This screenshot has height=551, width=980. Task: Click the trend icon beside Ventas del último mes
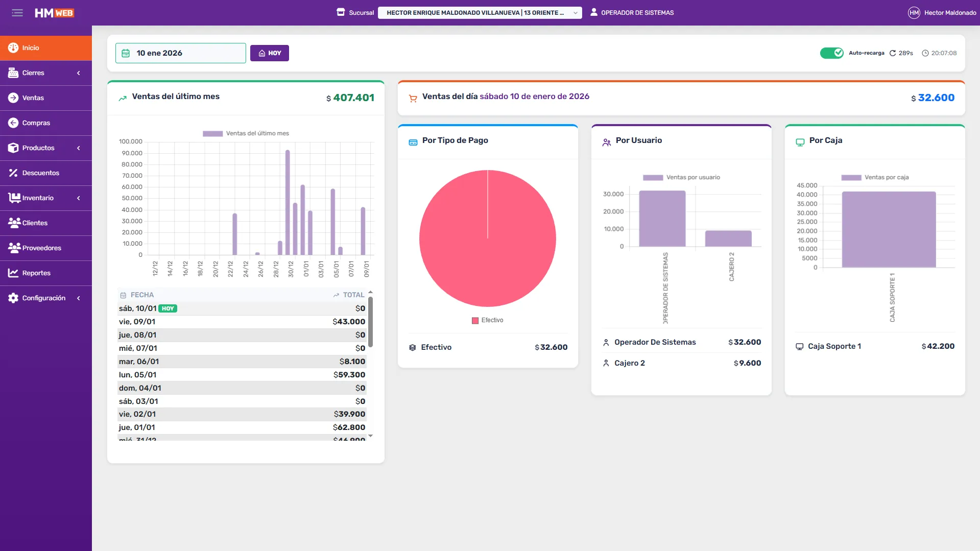coord(123,98)
